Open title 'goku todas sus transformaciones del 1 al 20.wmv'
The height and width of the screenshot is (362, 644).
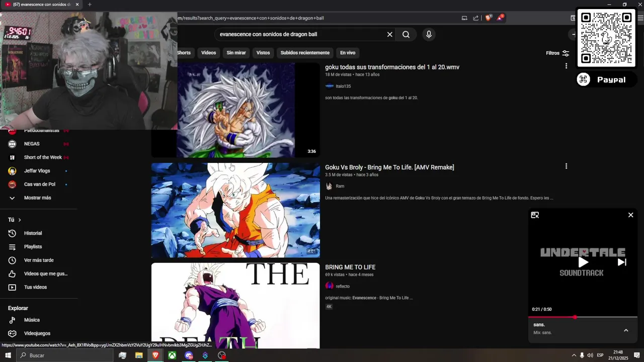point(392,67)
